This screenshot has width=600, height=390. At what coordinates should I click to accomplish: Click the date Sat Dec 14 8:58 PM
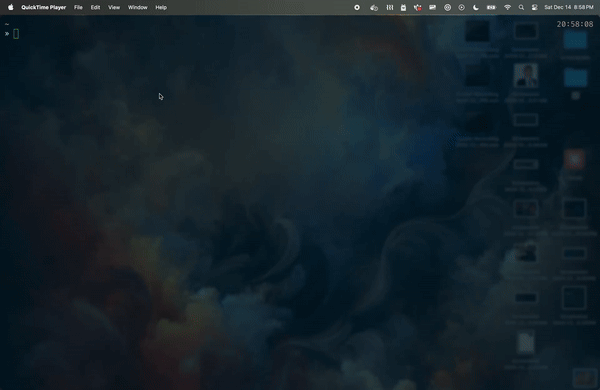(x=569, y=7)
